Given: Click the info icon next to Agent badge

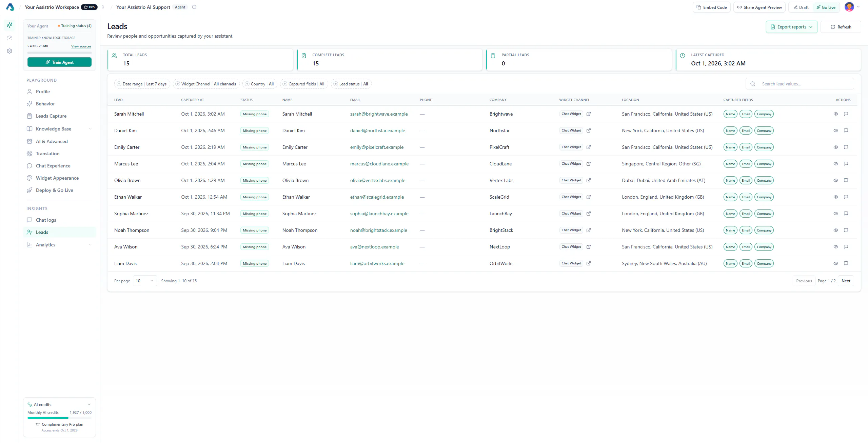Looking at the screenshot, I should (194, 7).
